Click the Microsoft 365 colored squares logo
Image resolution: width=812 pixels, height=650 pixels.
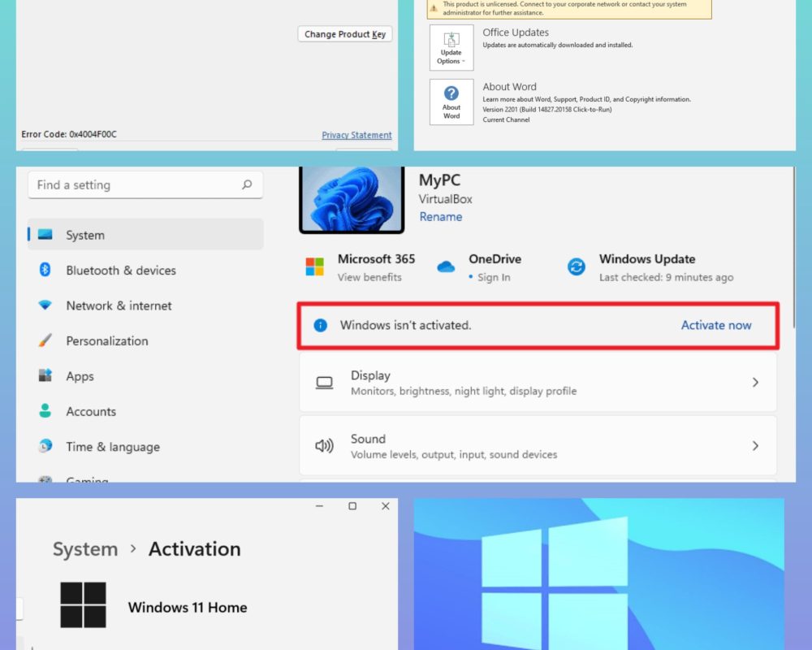(314, 266)
